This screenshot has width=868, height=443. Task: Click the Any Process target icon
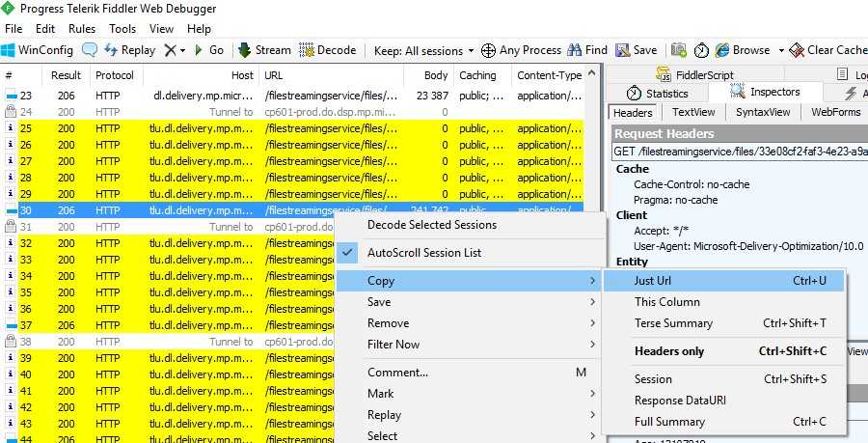[489, 50]
